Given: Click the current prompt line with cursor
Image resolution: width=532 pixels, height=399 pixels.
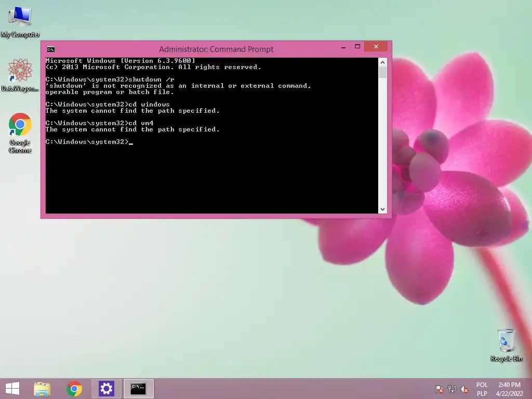Looking at the screenshot, I should (x=89, y=142).
